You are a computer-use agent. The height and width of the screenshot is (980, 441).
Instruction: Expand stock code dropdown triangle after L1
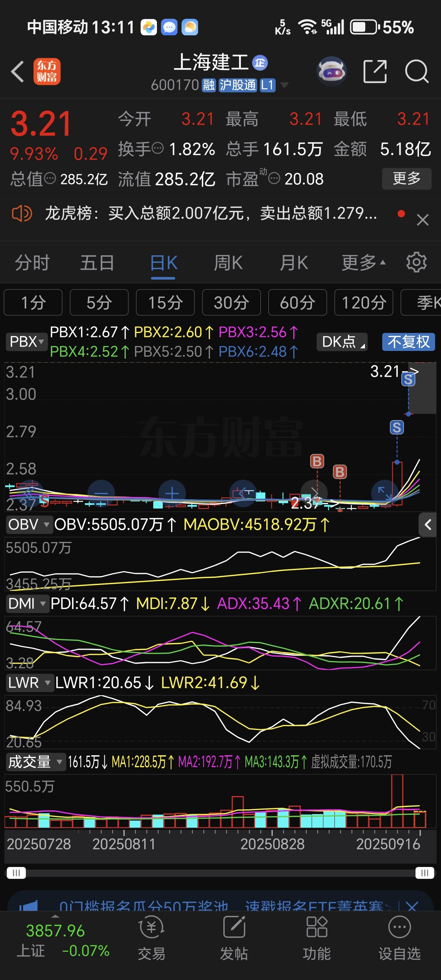[x=284, y=85]
